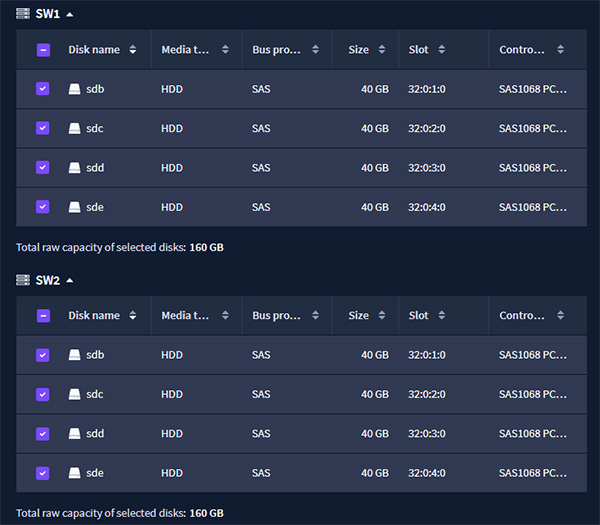Click the SW1 server node icon
Screen dimensions: 600x525
coord(23,14)
